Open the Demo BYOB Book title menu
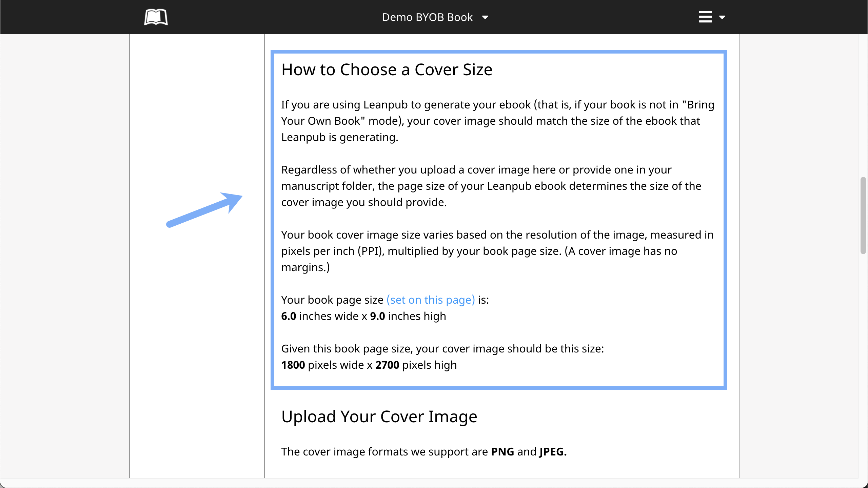This screenshot has height=488, width=868. tap(427, 17)
